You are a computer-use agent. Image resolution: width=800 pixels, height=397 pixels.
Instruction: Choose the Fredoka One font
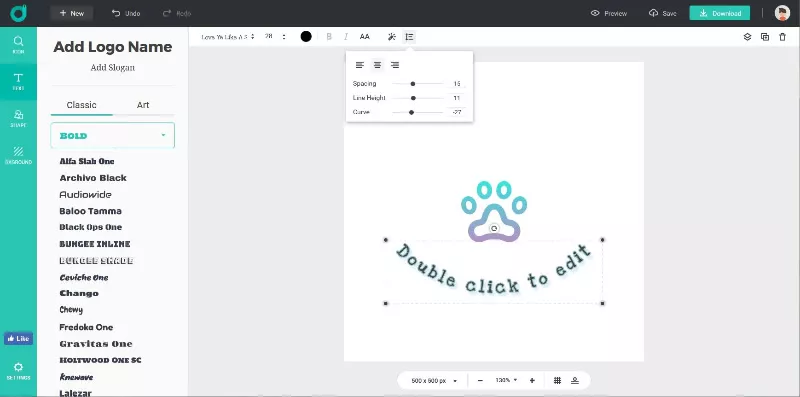pos(86,327)
